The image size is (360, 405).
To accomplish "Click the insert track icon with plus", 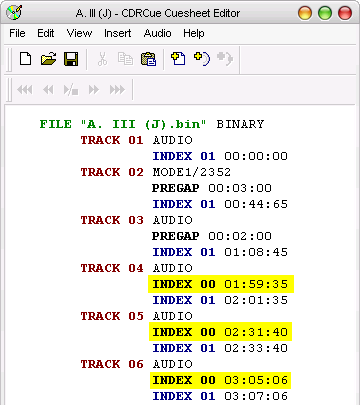I will coord(202,59).
